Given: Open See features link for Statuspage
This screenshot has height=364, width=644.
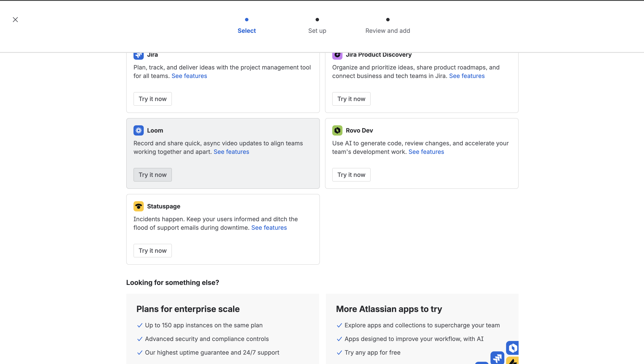Looking at the screenshot, I should click(x=269, y=228).
